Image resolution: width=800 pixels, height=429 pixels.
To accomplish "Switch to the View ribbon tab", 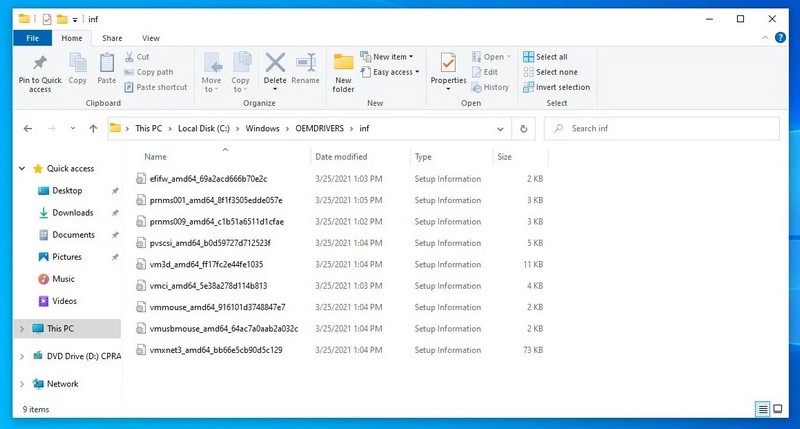I will (x=150, y=38).
